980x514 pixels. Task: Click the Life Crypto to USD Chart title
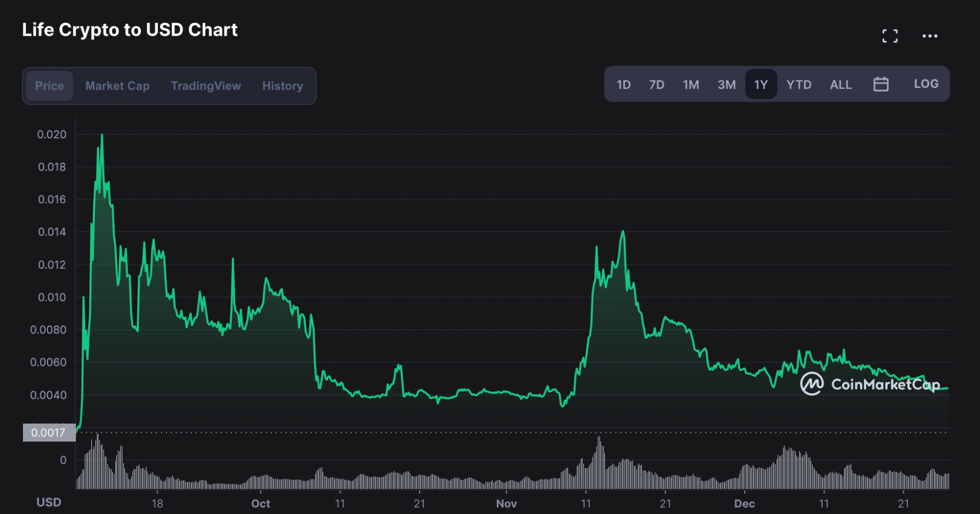pos(130,30)
